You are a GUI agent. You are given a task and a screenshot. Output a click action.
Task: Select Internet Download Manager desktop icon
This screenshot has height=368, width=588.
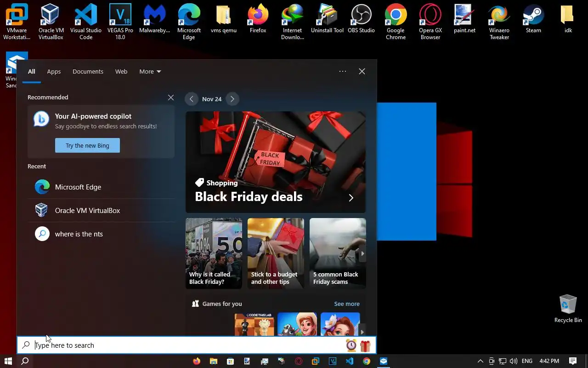click(293, 21)
